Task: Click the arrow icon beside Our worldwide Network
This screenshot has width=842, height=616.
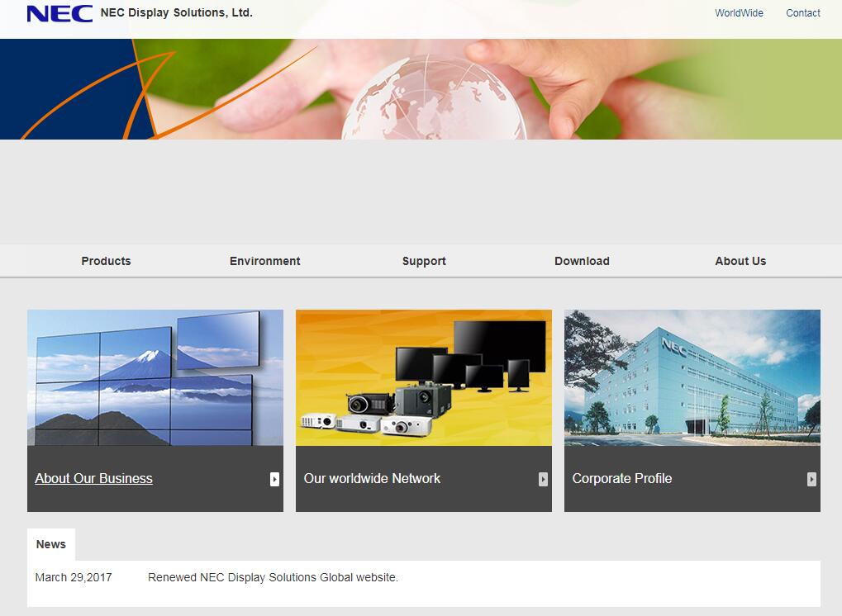Action: [543, 479]
